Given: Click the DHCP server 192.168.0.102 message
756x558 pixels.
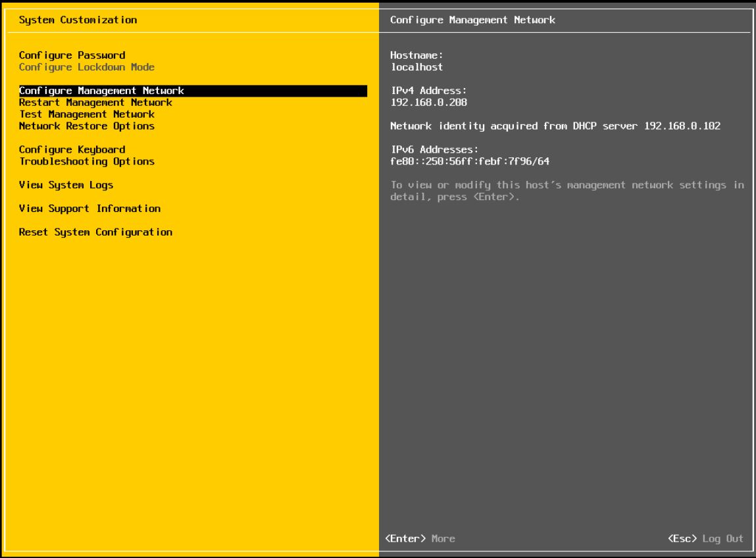Looking at the screenshot, I should tap(555, 126).
